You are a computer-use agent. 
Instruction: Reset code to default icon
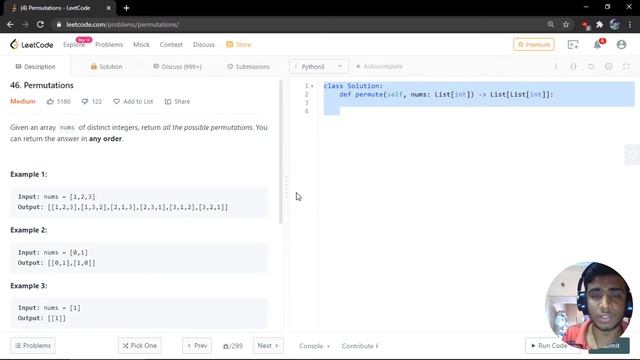(x=591, y=66)
